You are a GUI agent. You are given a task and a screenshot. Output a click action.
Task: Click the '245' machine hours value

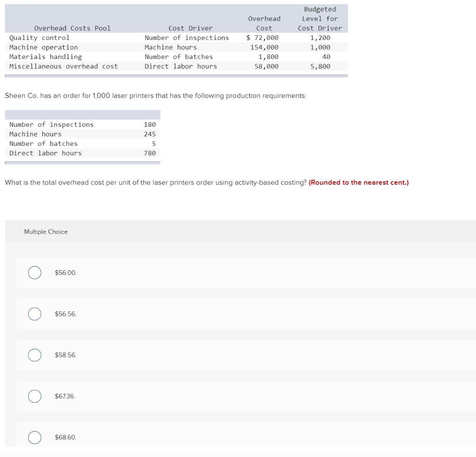pos(150,134)
